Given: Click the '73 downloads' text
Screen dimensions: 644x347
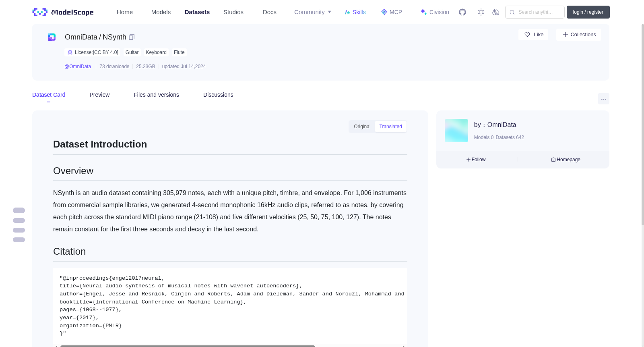Looking at the screenshot, I should point(114,66).
